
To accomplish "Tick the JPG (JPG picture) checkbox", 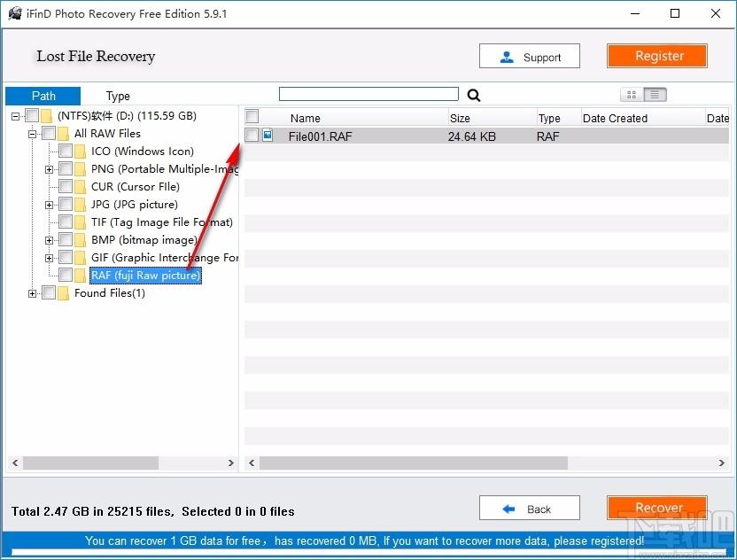I will 66,205.
